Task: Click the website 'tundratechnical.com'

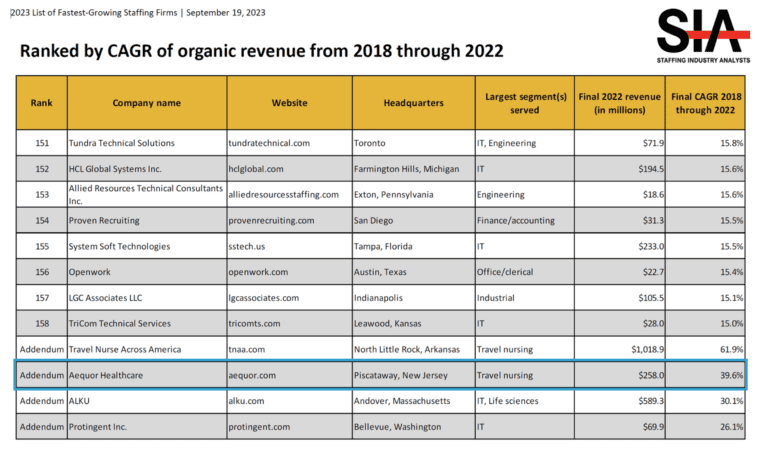Action: click(269, 143)
